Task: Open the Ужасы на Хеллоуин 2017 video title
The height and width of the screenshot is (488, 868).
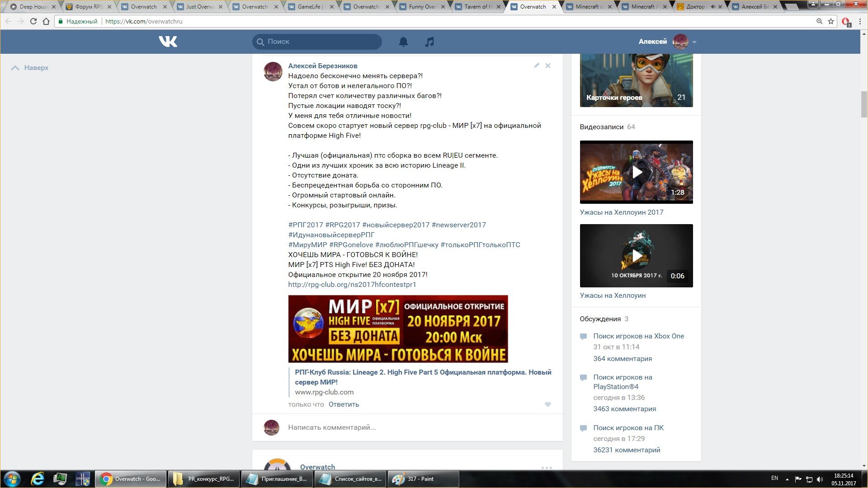Action: tap(622, 212)
